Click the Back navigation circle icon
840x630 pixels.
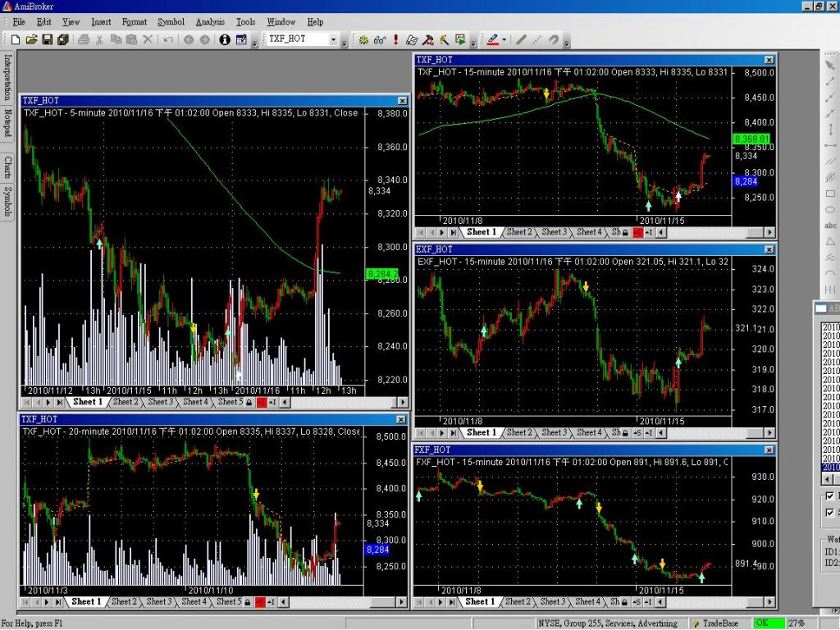pyautogui.click(x=189, y=39)
